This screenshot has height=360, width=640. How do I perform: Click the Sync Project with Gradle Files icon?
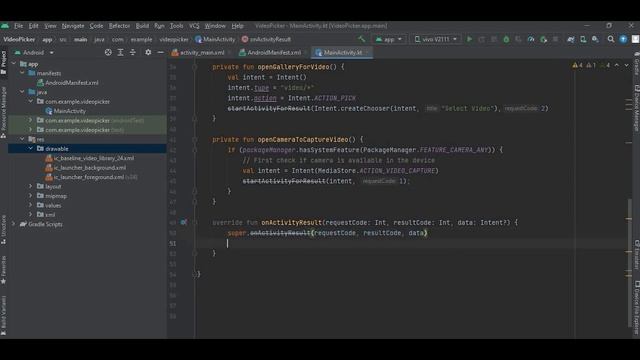click(x=571, y=39)
